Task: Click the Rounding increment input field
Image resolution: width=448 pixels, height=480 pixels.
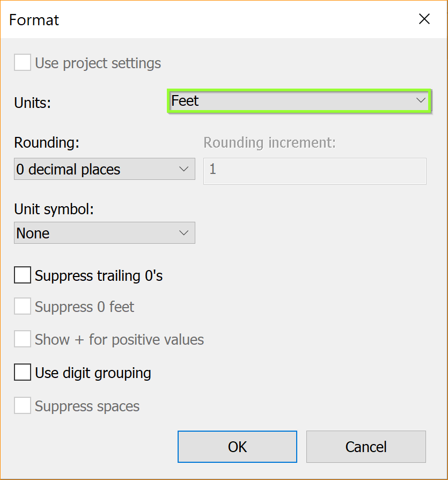Action: [314, 171]
